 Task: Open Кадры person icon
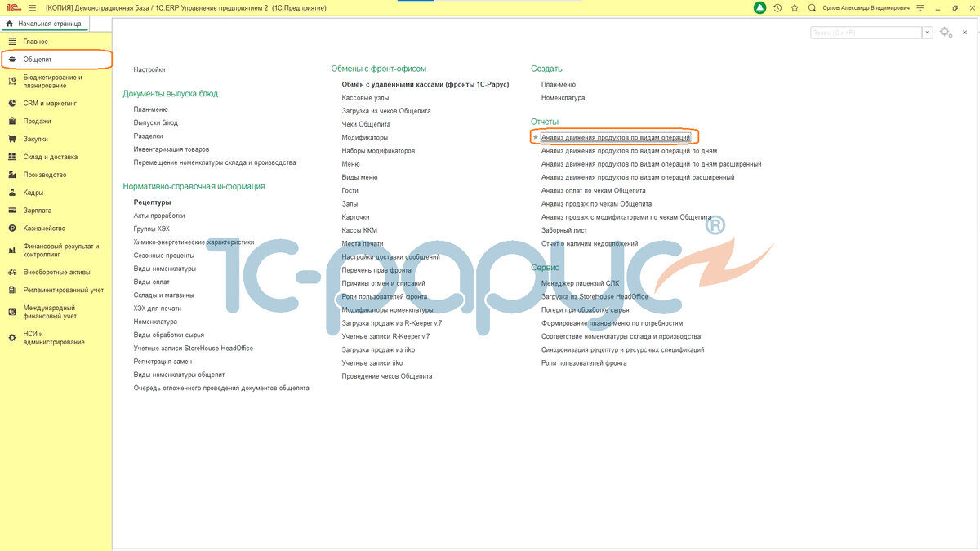coord(11,193)
